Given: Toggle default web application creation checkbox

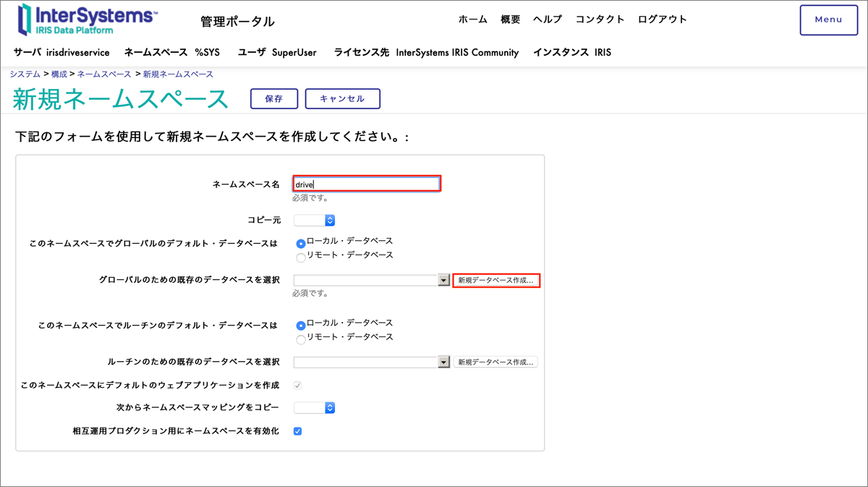Looking at the screenshot, I should click(x=297, y=386).
